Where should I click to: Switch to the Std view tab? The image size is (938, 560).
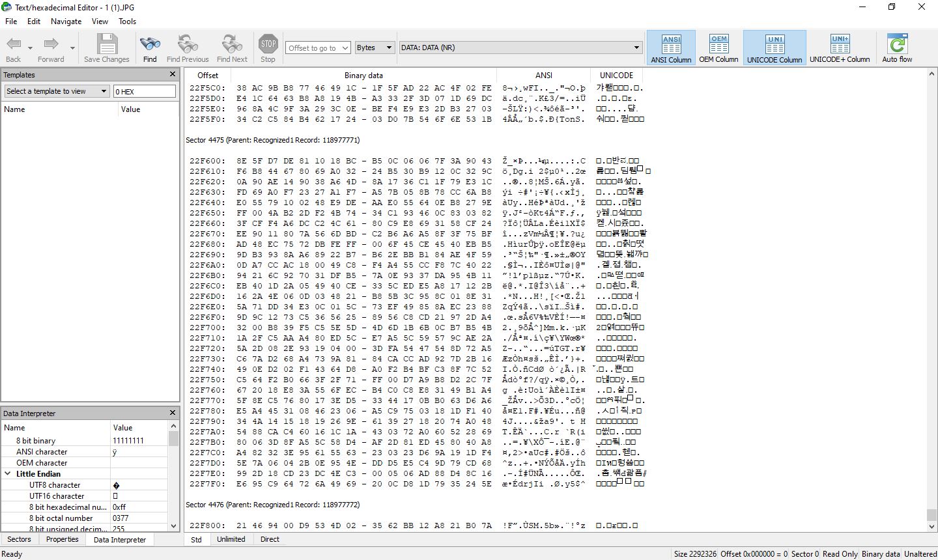pyautogui.click(x=196, y=539)
